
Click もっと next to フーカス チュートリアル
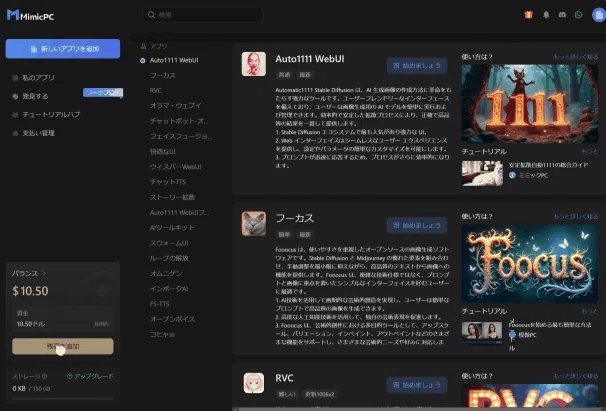590,311
